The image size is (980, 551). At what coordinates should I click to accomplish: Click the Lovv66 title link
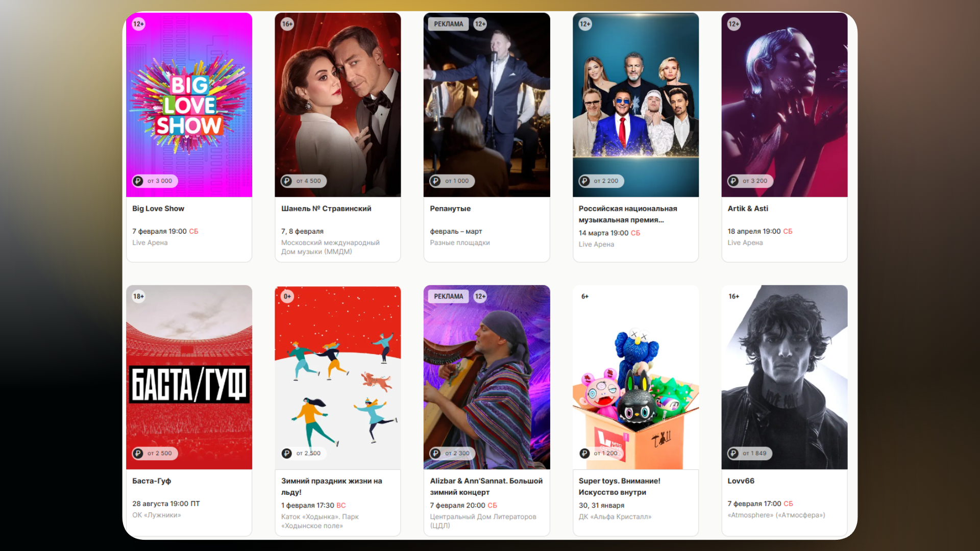741,481
